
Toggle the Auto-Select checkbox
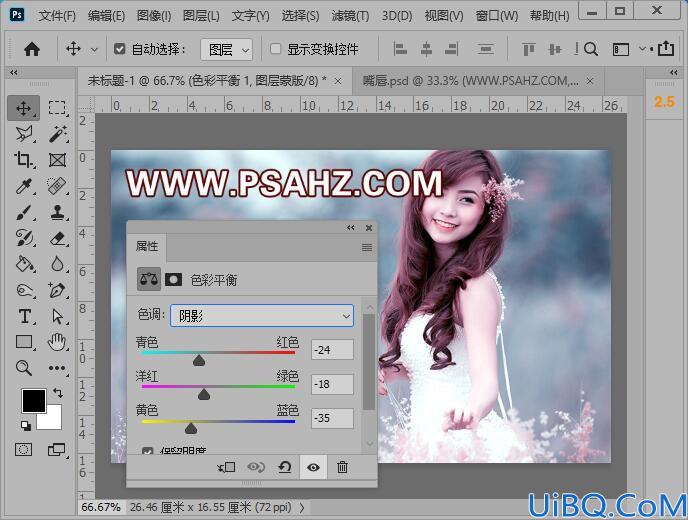(x=119, y=49)
